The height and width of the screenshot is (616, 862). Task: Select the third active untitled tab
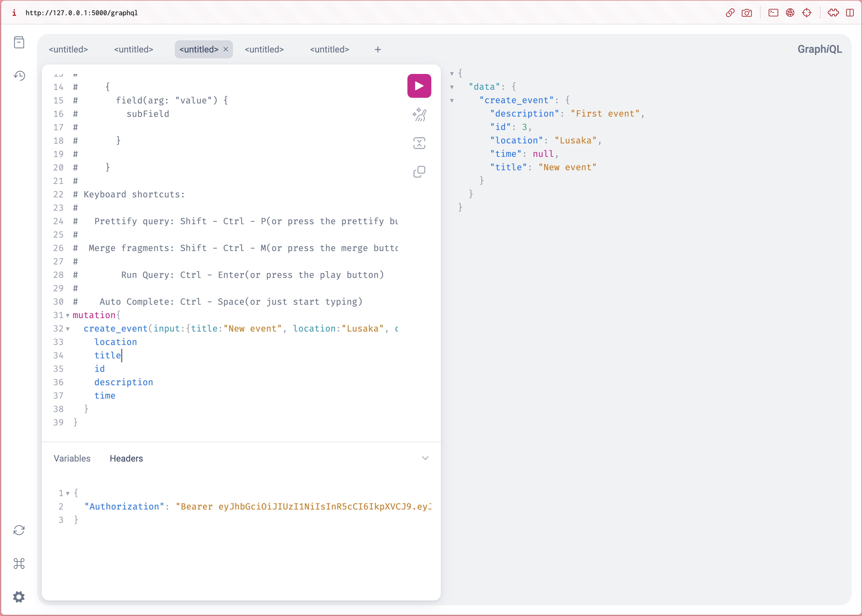coord(199,49)
